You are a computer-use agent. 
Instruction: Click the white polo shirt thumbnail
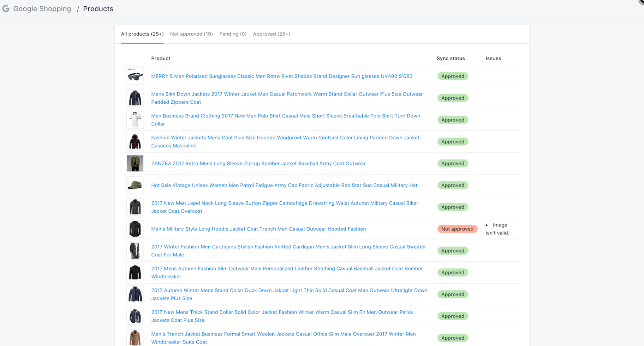135,120
